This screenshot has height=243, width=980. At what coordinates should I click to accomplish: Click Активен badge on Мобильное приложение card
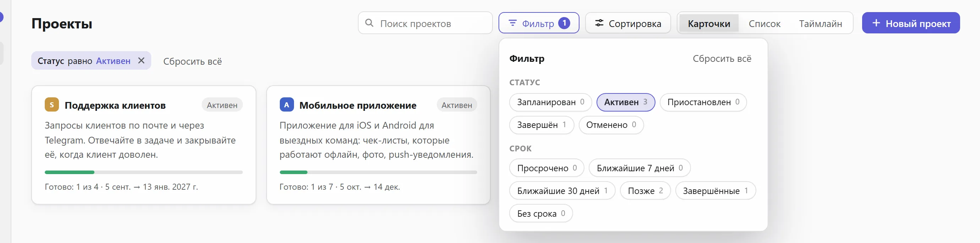pyautogui.click(x=457, y=105)
